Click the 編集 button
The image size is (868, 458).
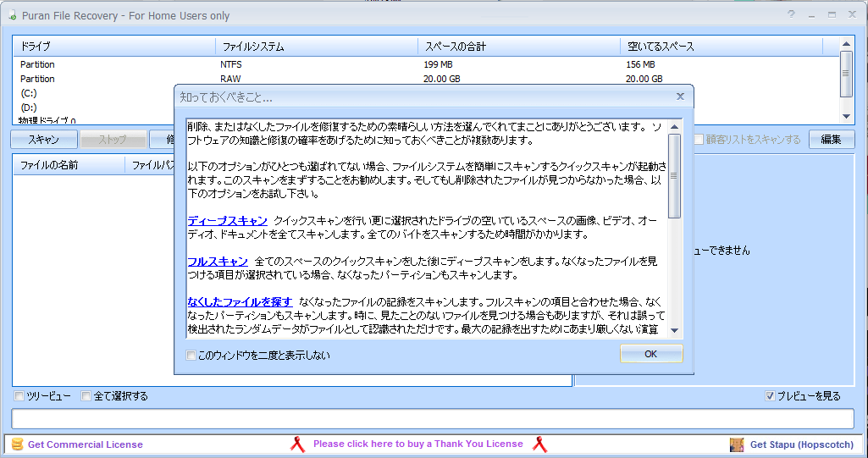[x=832, y=140]
